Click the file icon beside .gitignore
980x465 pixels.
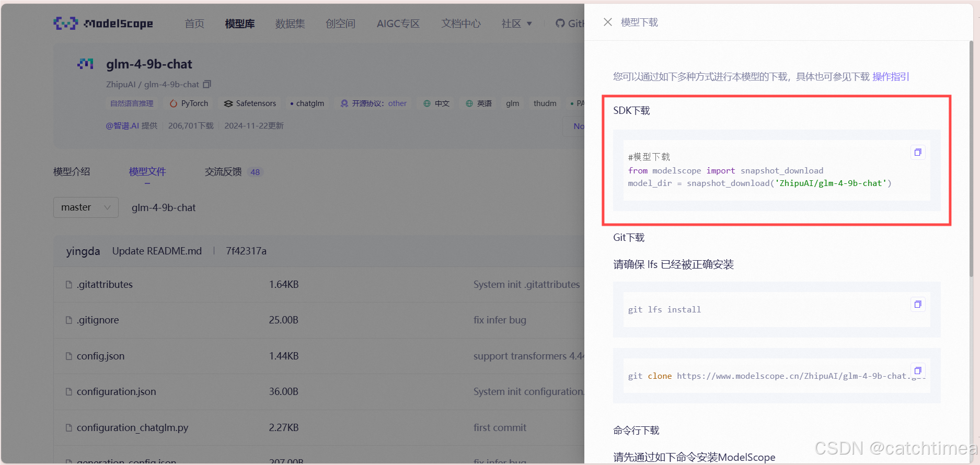[x=68, y=320]
